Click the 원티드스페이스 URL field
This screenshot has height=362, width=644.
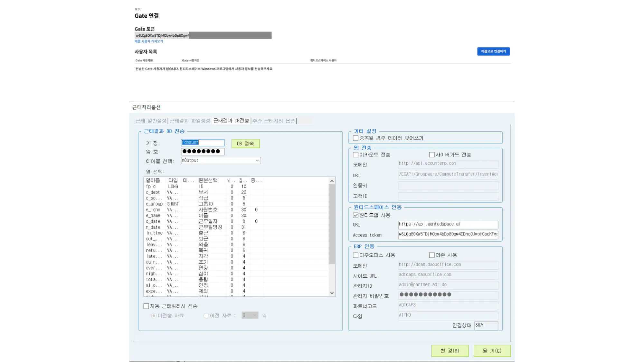point(448,225)
